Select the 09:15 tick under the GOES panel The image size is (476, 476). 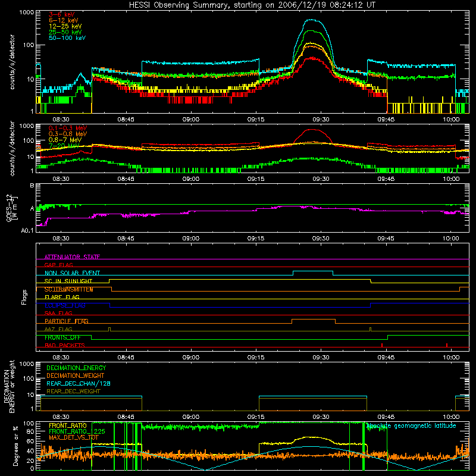[x=256, y=239]
